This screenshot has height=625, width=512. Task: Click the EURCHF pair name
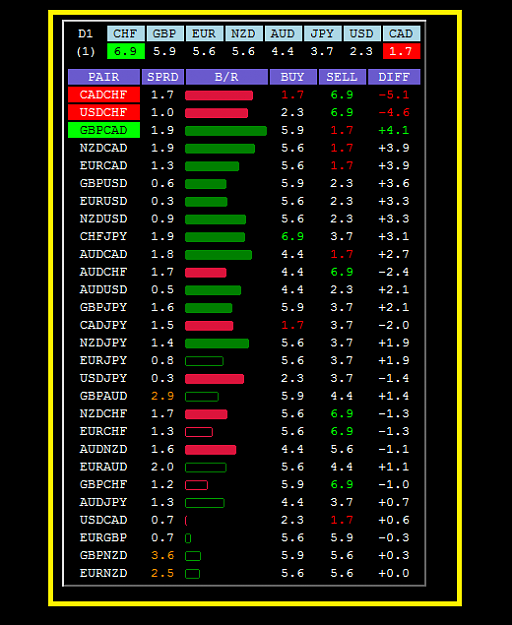point(104,431)
